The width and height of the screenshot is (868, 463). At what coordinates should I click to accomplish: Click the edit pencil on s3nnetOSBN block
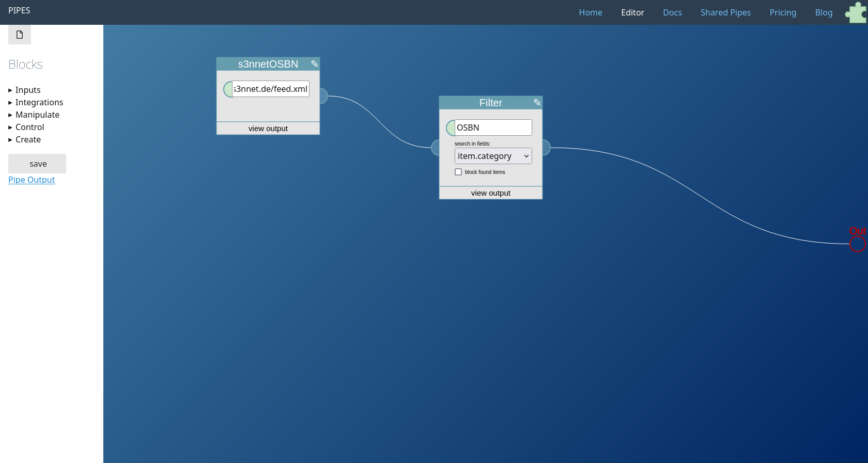[x=314, y=64]
